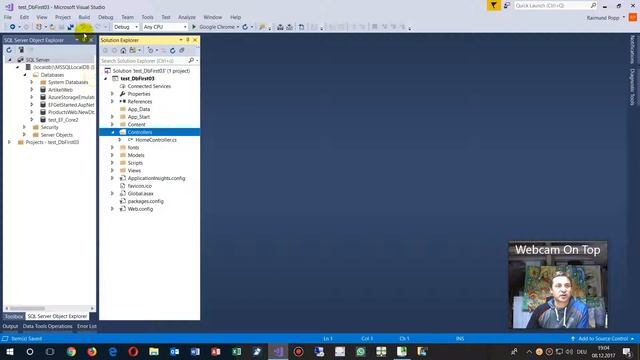
Task: Open the Error List tab
Action: [87, 326]
